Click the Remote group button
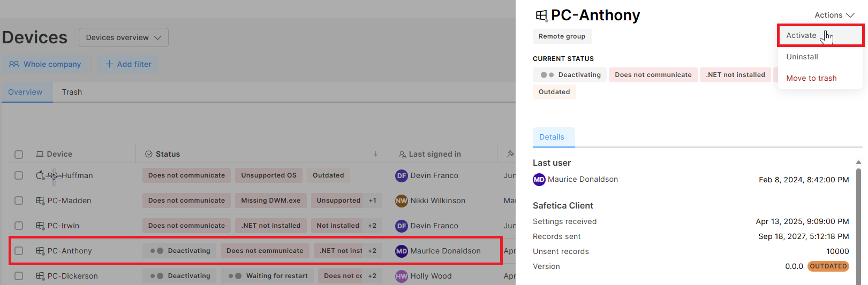The image size is (868, 285). (x=562, y=36)
